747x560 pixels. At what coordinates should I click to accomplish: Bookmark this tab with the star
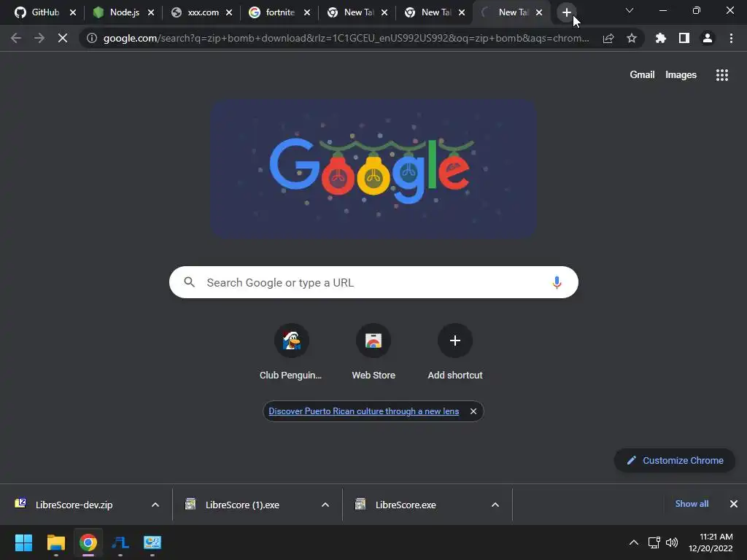(x=632, y=38)
